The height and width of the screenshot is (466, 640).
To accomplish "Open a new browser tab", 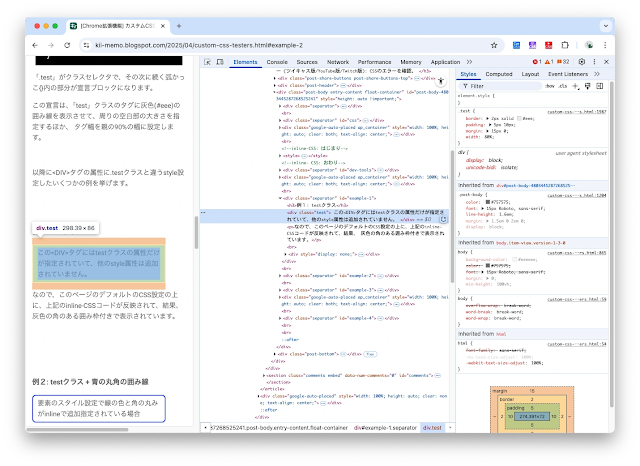I will (179, 26).
